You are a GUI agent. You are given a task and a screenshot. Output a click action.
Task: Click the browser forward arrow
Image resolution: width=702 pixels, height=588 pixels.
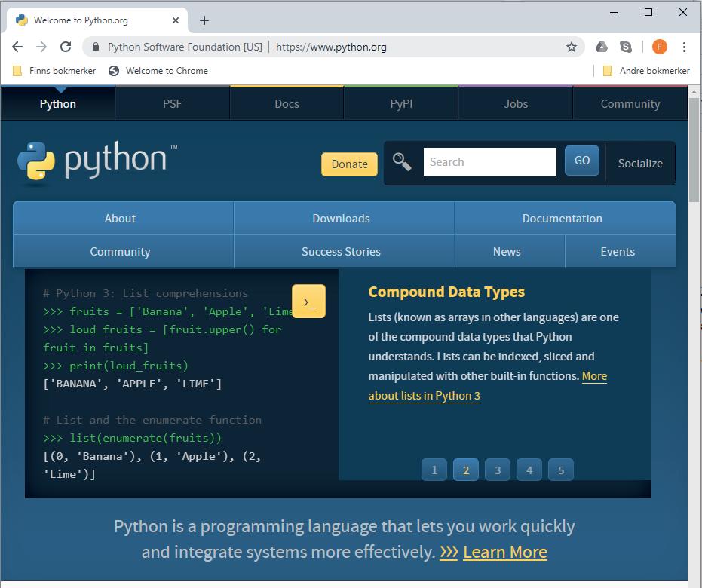coord(41,47)
